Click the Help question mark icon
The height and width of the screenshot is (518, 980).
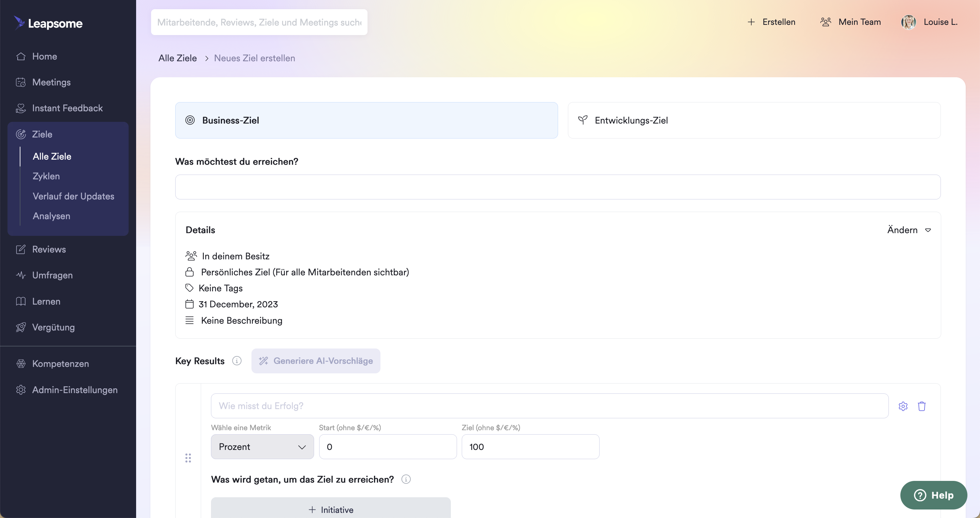[x=920, y=495]
